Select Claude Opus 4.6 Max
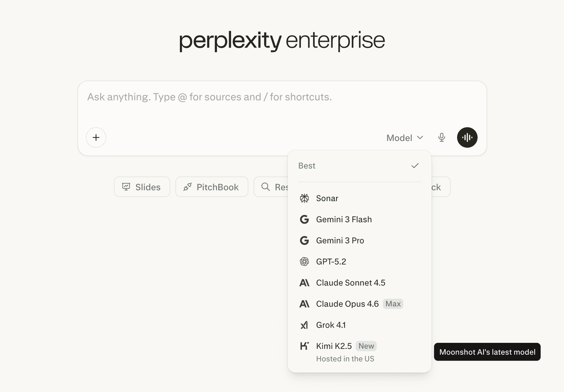 [360, 304]
